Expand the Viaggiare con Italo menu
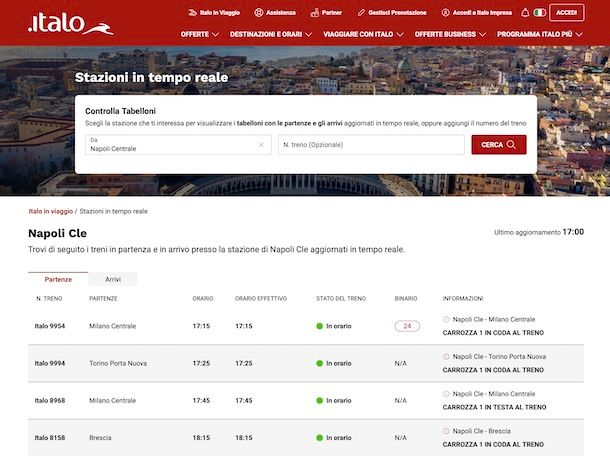 coord(363,34)
